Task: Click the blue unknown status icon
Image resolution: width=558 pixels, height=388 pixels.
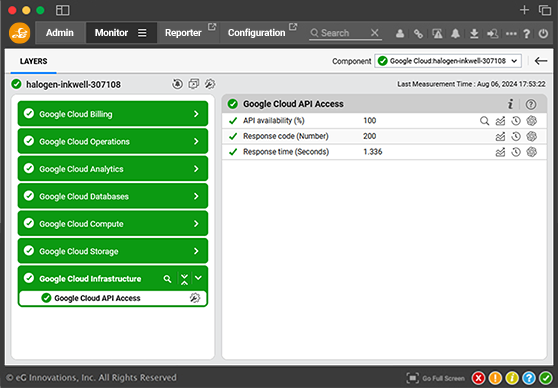Action: pyautogui.click(x=529, y=378)
